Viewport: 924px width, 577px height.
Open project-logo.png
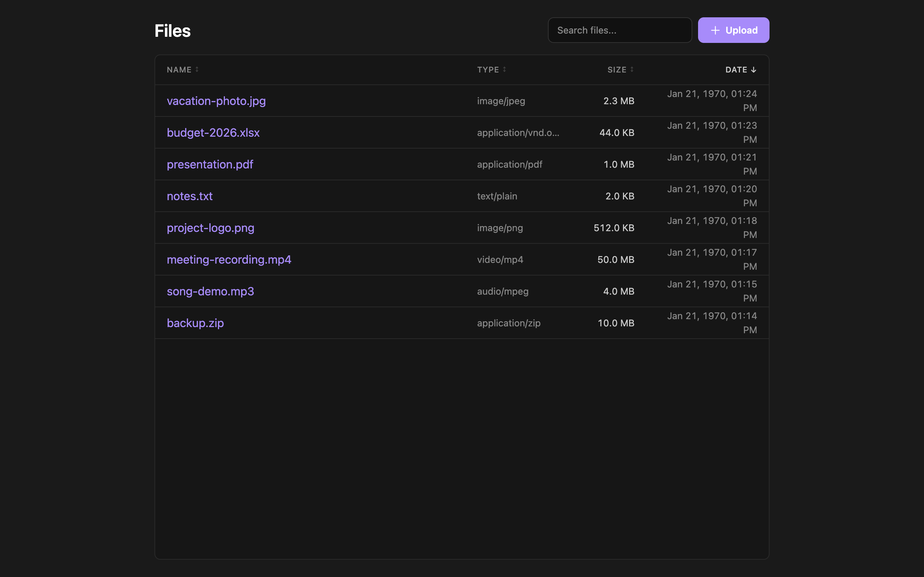[210, 228]
